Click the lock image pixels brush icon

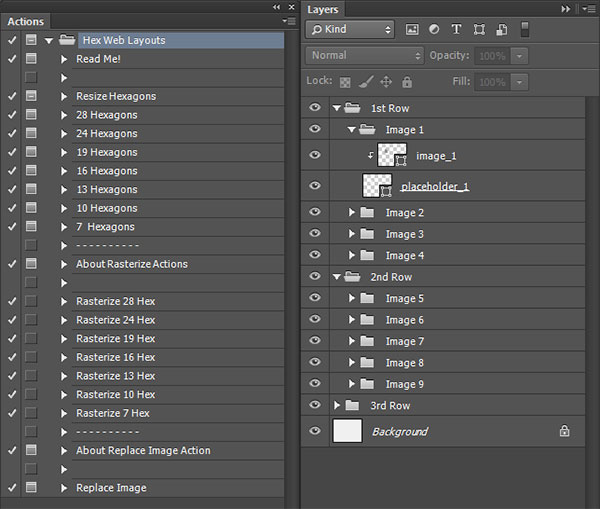coord(366,82)
